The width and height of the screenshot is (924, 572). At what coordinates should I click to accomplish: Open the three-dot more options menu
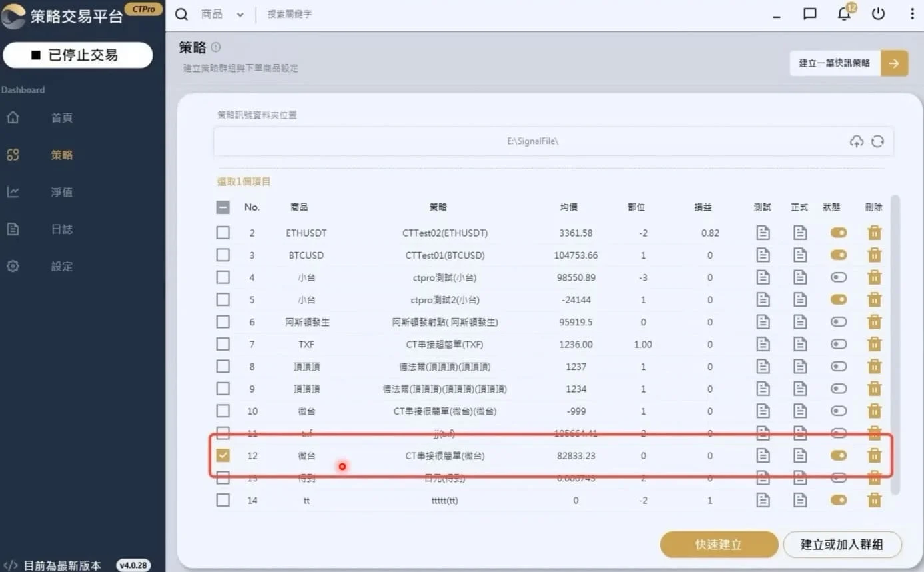tap(912, 14)
